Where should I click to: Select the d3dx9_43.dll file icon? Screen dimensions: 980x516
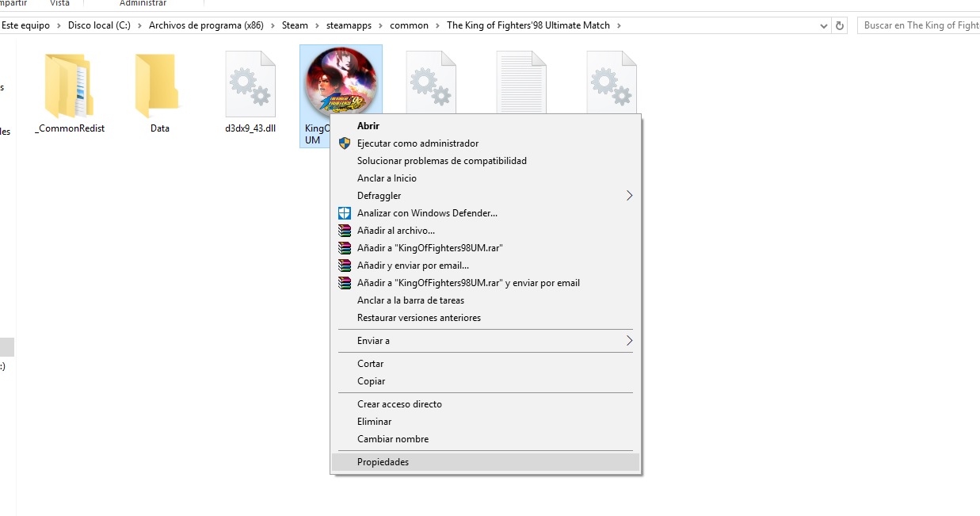coord(250,84)
